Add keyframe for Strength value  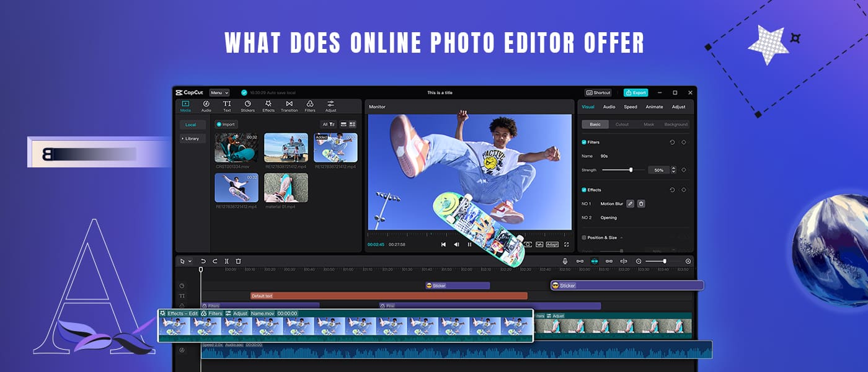click(x=684, y=170)
